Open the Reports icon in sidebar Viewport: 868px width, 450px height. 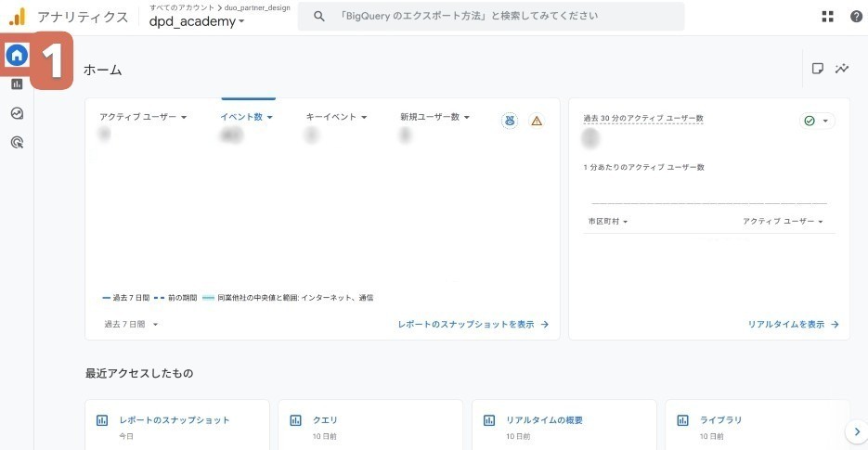click(x=17, y=84)
